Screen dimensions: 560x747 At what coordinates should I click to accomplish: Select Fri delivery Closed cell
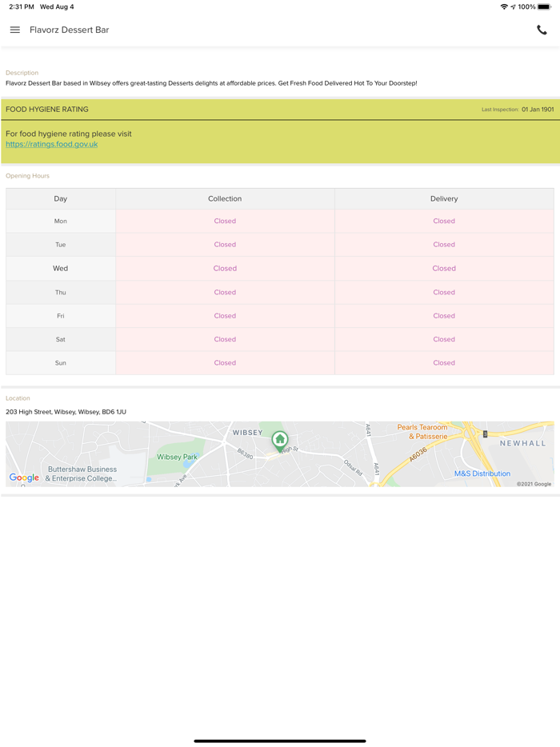click(444, 316)
